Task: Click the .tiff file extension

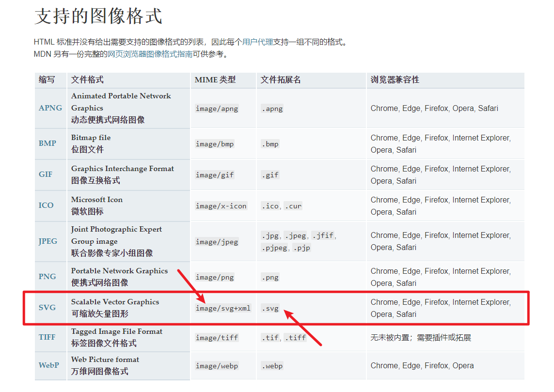Action: 295,338
